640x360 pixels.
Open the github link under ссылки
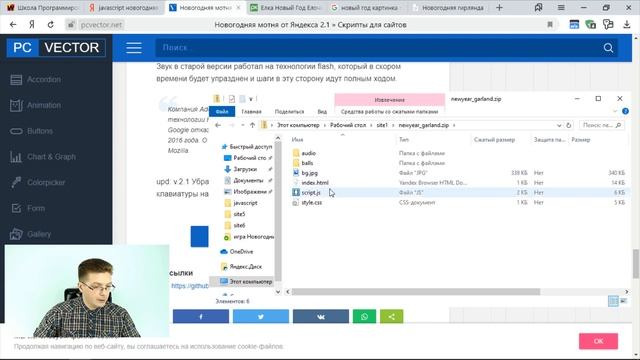pos(190,286)
